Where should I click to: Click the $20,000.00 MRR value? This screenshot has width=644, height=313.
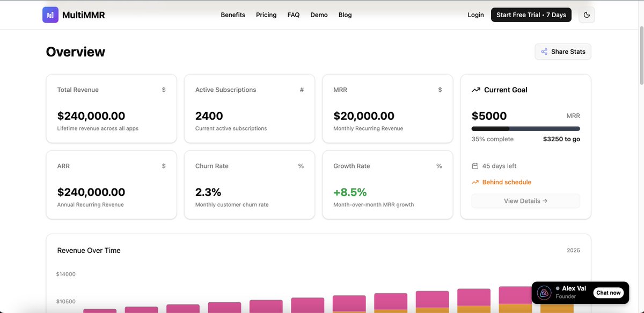point(364,116)
